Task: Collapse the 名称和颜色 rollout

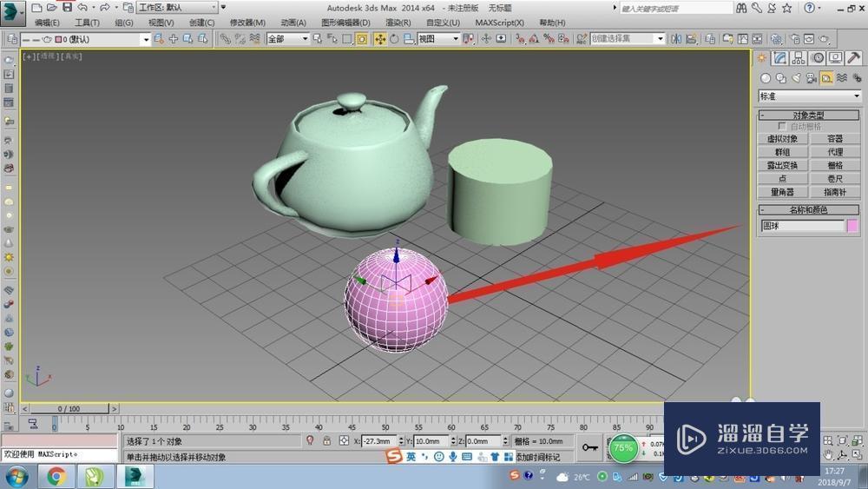Action: click(808, 210)
